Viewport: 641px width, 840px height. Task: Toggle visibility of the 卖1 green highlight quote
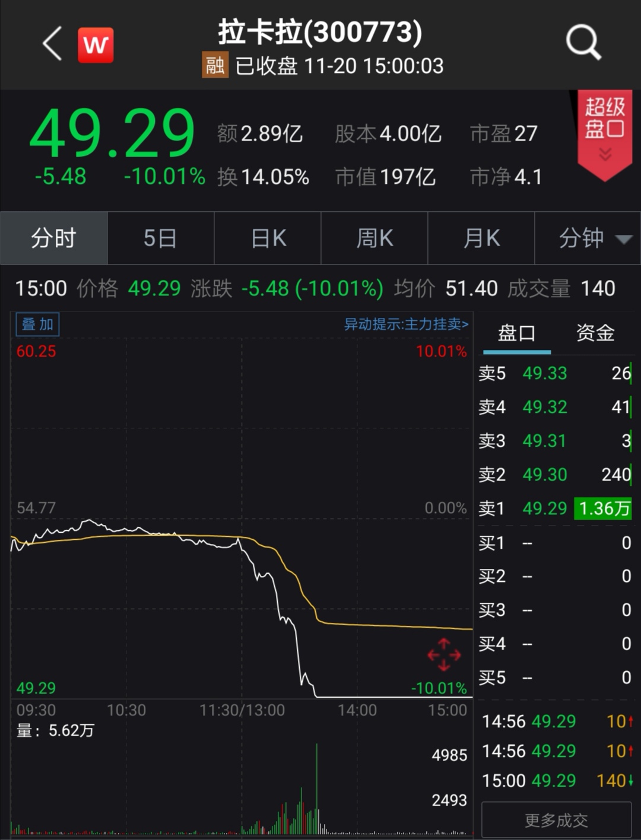click(602, 508)
